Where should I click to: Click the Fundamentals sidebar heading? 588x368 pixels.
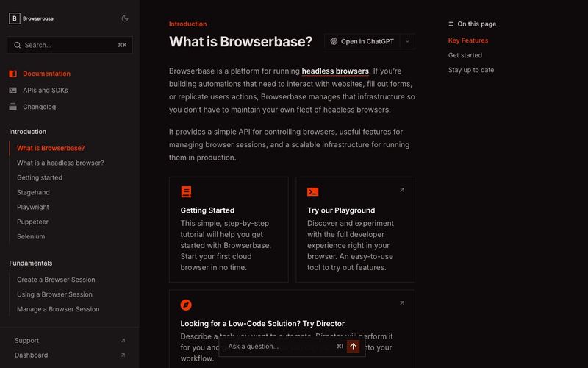[31, 263]
